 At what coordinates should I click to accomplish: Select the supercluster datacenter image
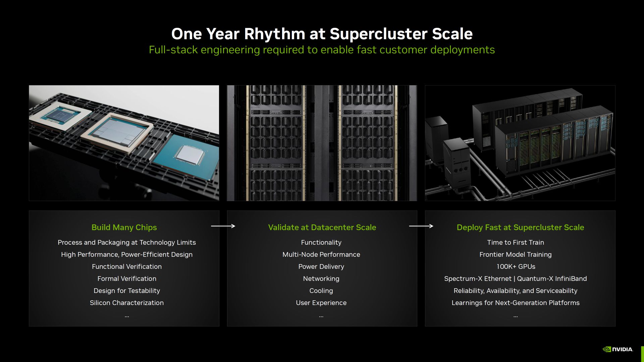(520, 143)
